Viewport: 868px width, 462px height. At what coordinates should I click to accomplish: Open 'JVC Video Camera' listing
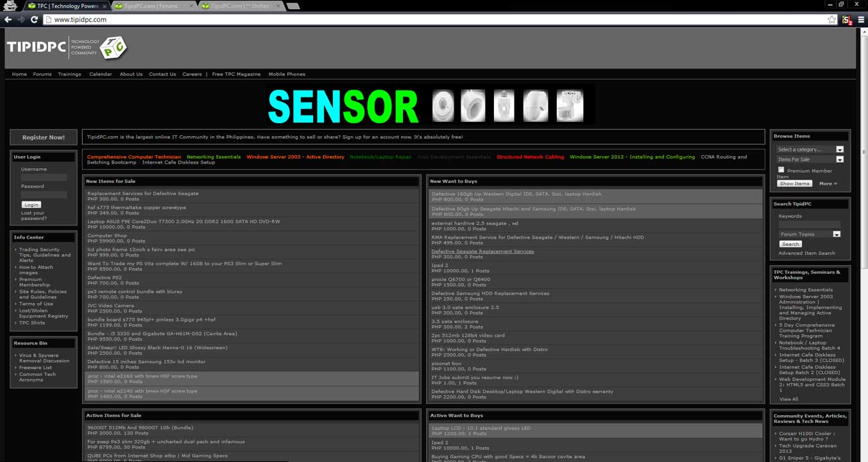coord(110,305)
